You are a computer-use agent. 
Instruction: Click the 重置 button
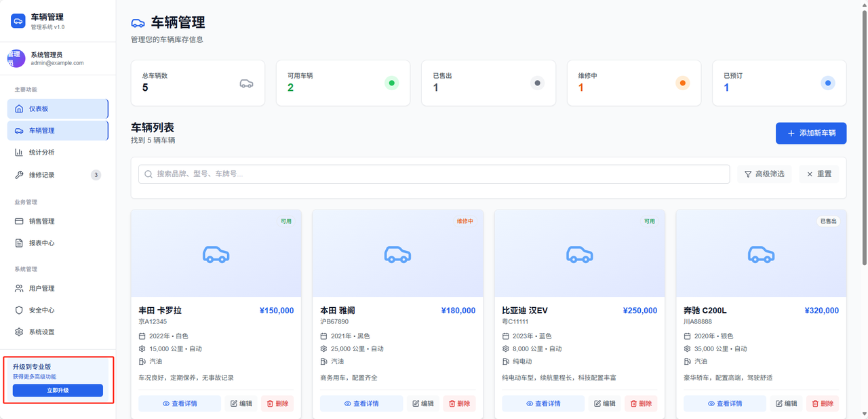click(818, 174)
